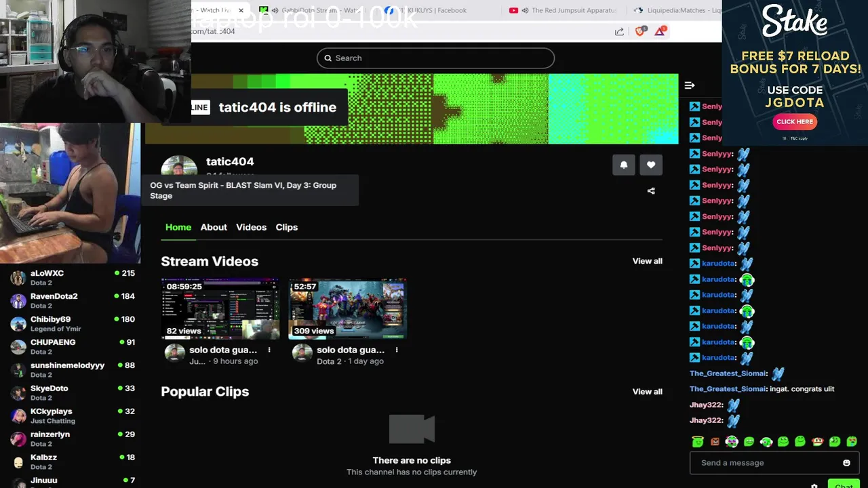Click CLICK HERE on the Stake ad
This screenshot has height=488, width=868.
pyautogui.click(x=795, y=122)
